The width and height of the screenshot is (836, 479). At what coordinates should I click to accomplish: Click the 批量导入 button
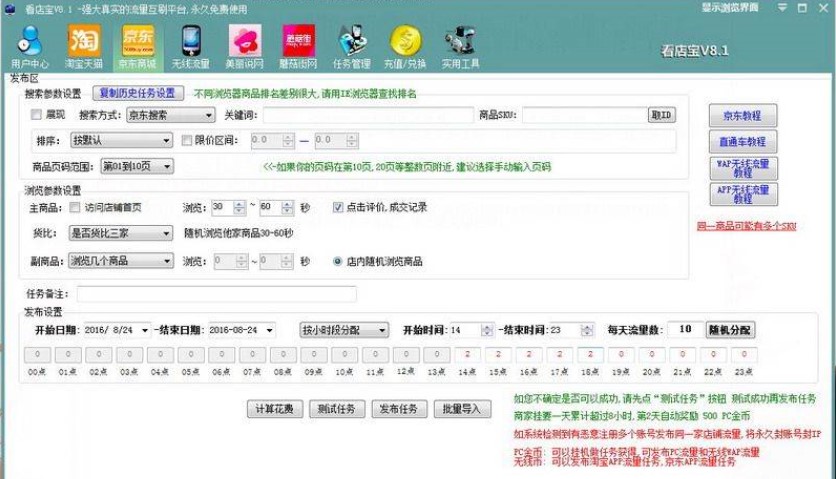point(462,409)
